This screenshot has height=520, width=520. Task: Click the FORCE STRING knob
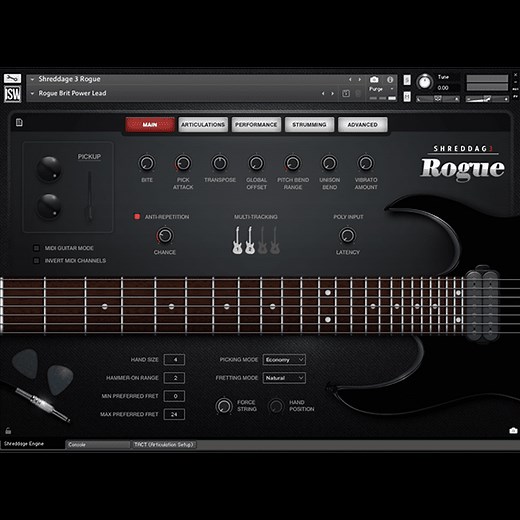click(224, 406)
